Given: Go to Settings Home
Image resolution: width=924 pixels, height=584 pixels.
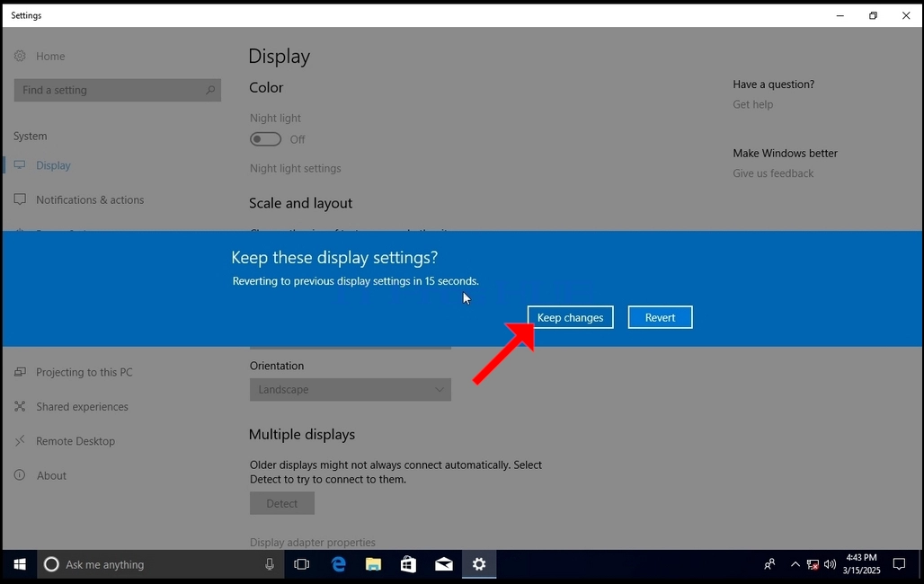Looking at the screenshot, I should [50, 56].
